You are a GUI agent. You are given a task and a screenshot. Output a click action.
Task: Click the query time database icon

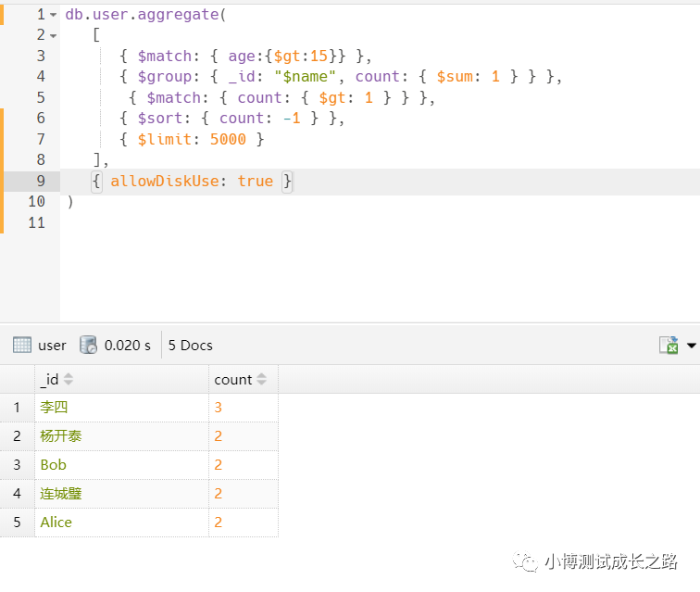click(89, 346)
